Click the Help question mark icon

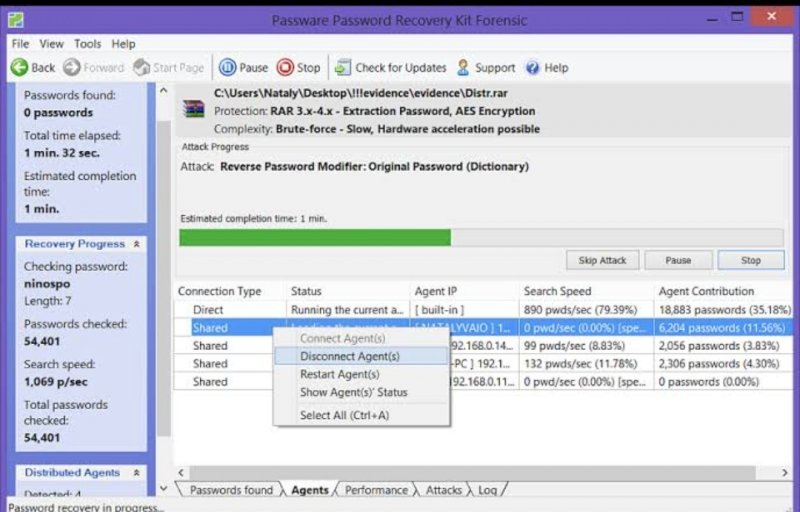click(x=533, y=67)
